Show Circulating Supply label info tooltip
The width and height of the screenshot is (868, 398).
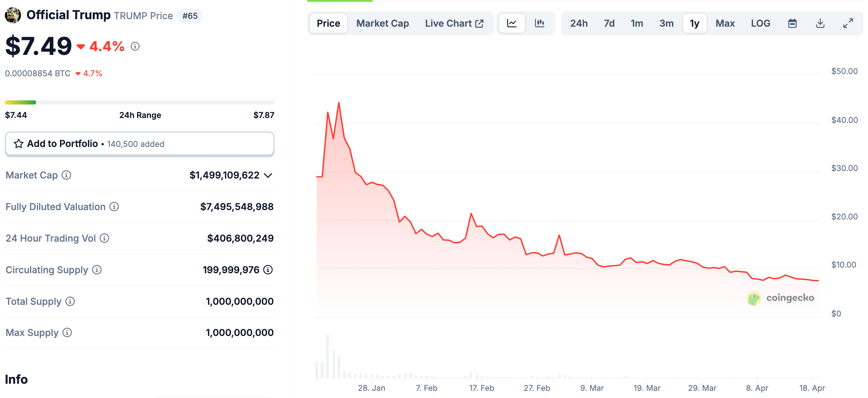click(97, 270)
